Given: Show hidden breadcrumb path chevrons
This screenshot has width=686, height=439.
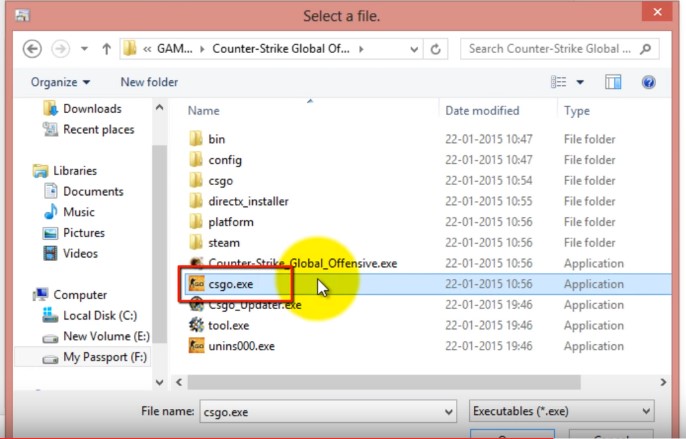Looking at the screenshot, I should [x=147, y=49].
